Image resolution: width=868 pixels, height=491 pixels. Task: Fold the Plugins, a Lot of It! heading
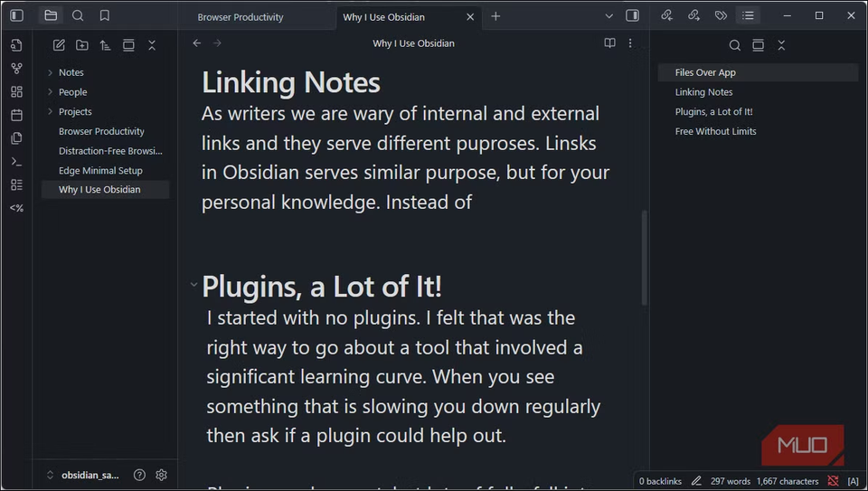pyautogui.click(x=193, y=285)
